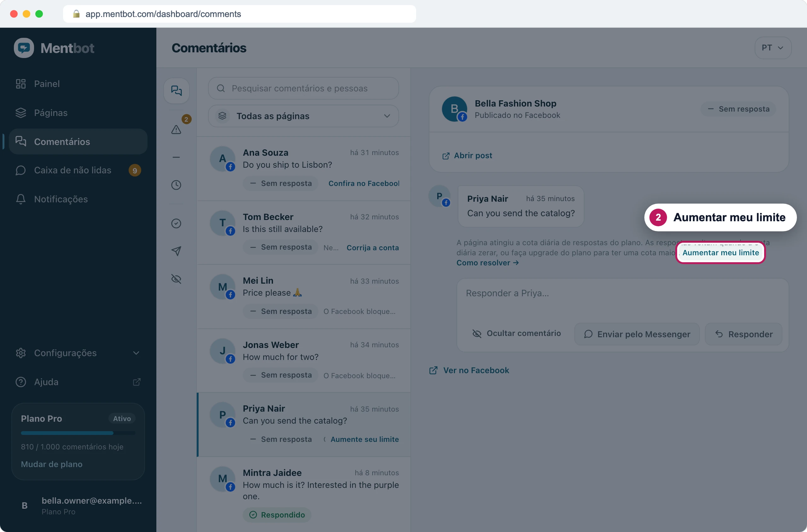The image size is (807, 532).
Task: Expand the Configurações menu
Action: (78, 353)
